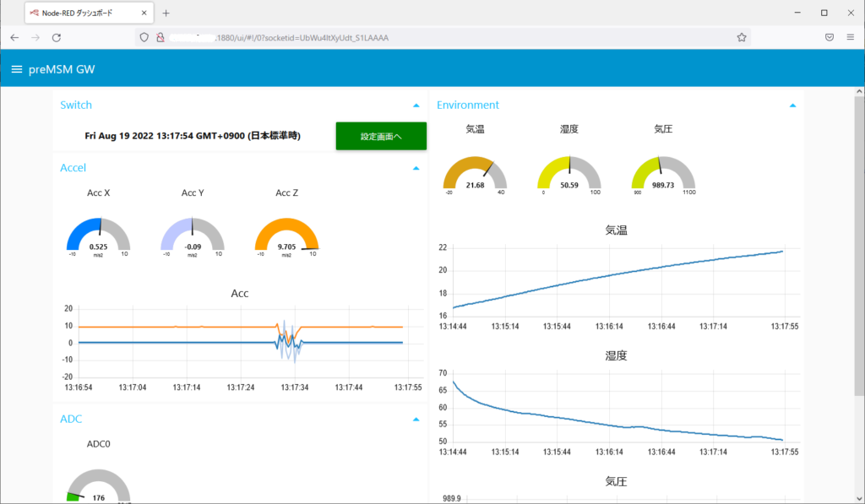This screenshot has width=865, height=504.
Task: Collapse the Accel group
Action: tap(416, 168)
